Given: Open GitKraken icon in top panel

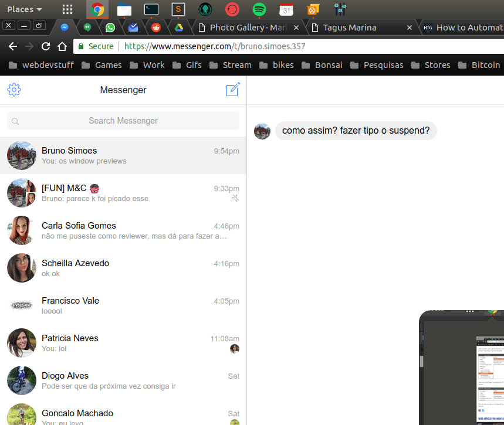Looking at the screenshot, I should (205, 9).
